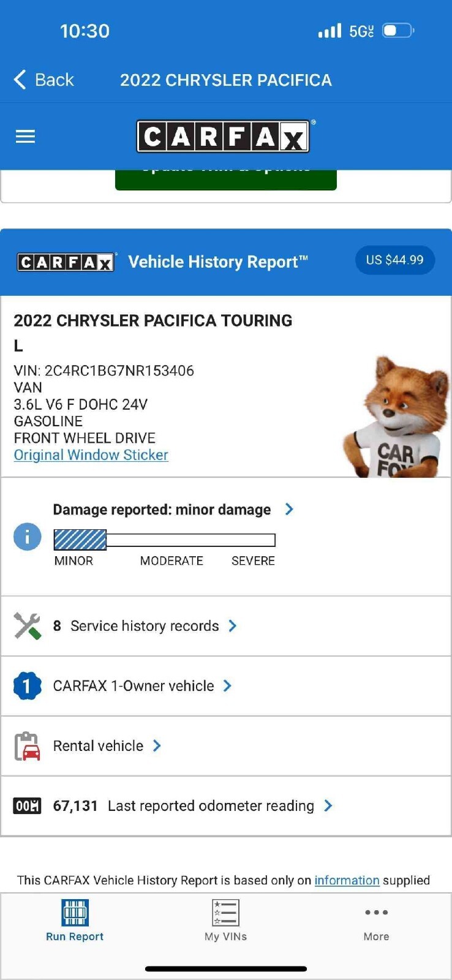
Task: Go back using the Back button
Action: tap(44, 80)
